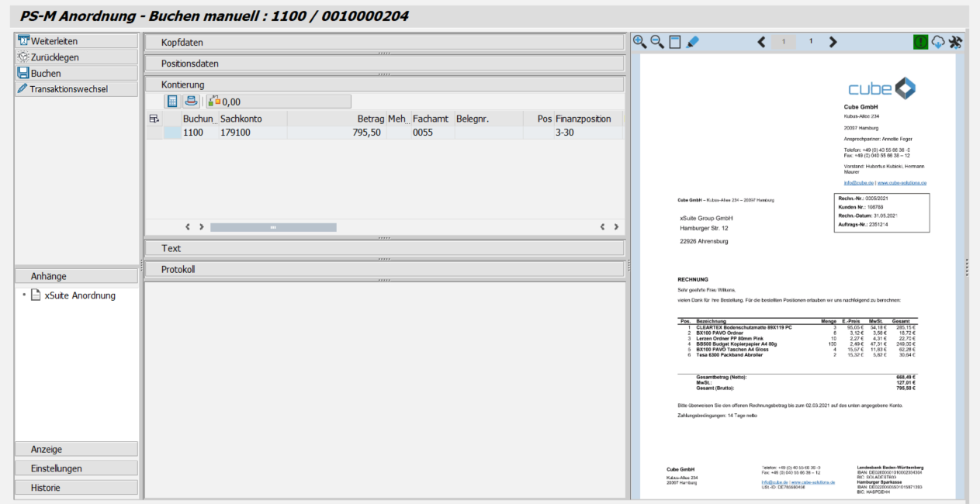Click the cloud download icon above the invoice
The width and height of the screenshot is (980, 504).
(937, 41)
